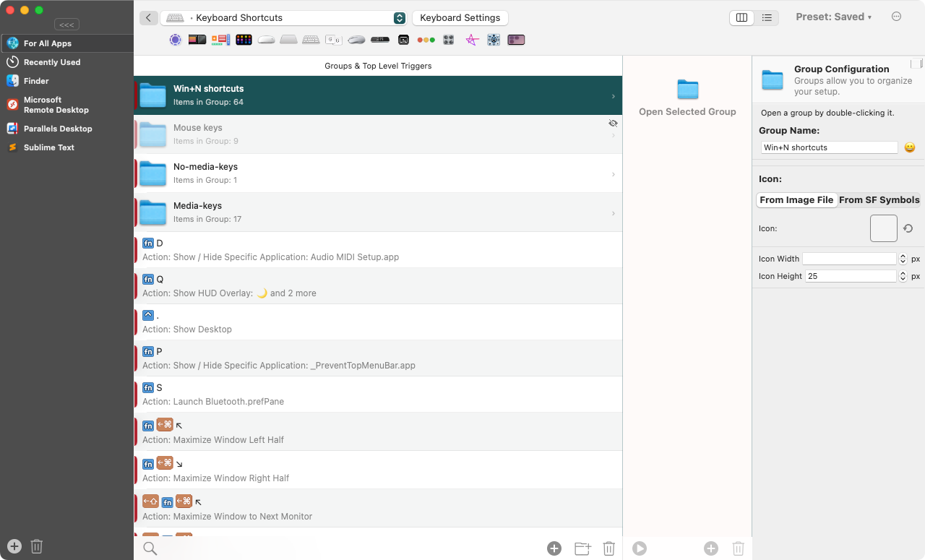Click the search magnifier icon
The width and height of the screenshot is (925, 560).
(150, 548)
